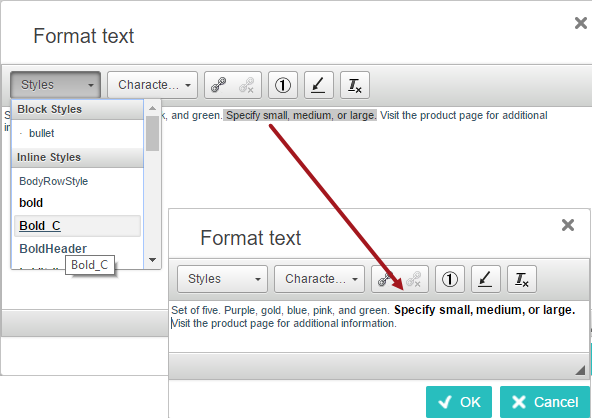Click the pencil underline icon in upper toolbar

(319, 85)
